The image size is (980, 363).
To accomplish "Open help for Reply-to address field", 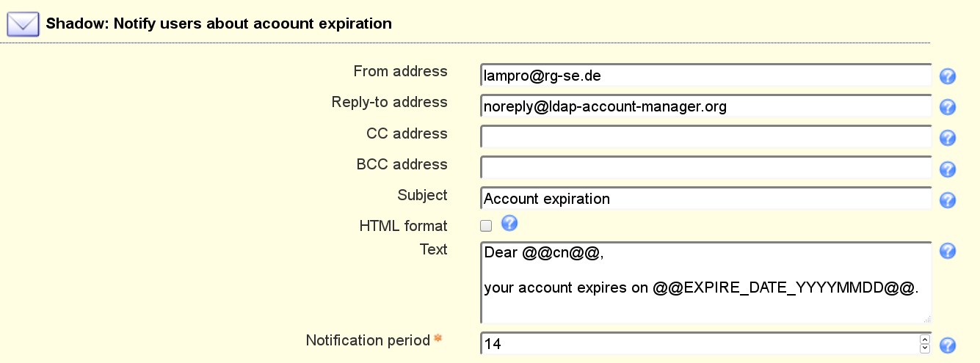I will 947,107.
